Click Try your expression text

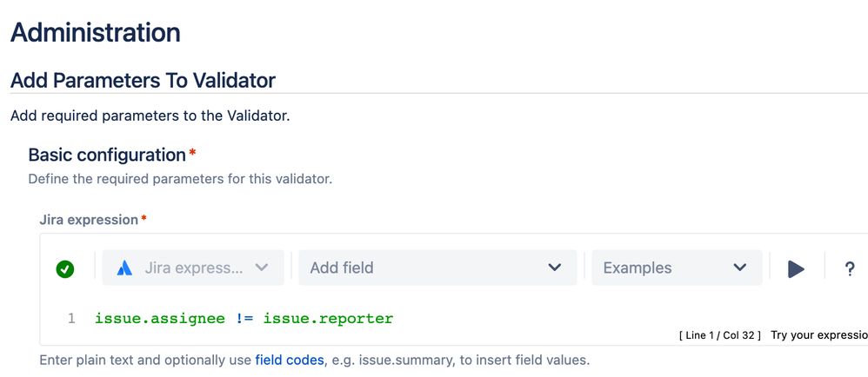coord(819,335)
